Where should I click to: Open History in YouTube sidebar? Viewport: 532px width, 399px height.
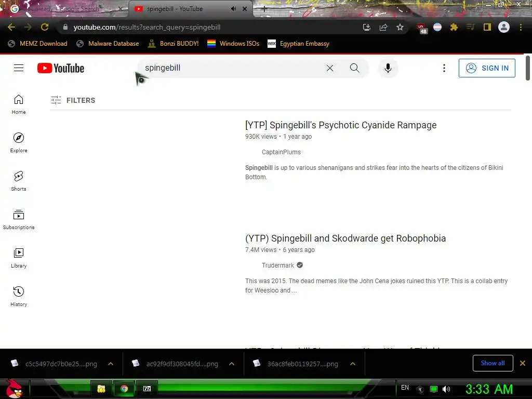point(19,297)
